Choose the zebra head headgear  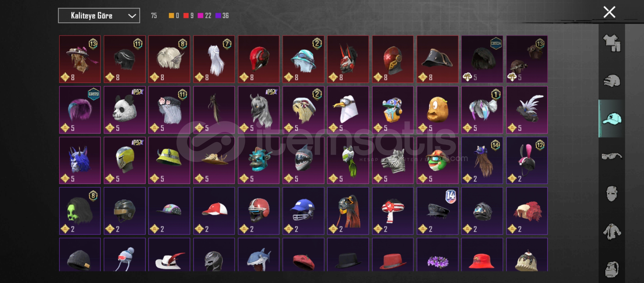point(393,160)
